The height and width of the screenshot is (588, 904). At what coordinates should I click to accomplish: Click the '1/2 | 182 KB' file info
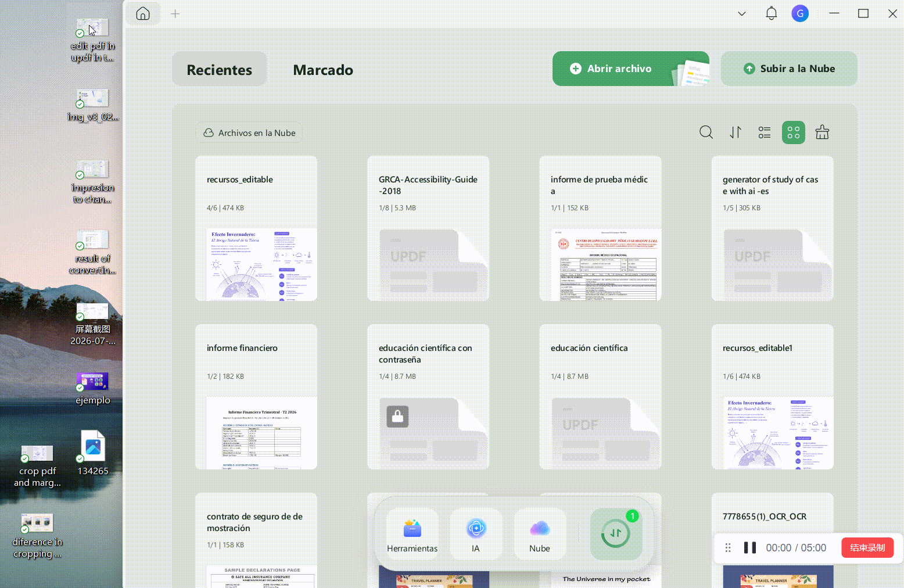pyautogui.click(x=225, y=377)
